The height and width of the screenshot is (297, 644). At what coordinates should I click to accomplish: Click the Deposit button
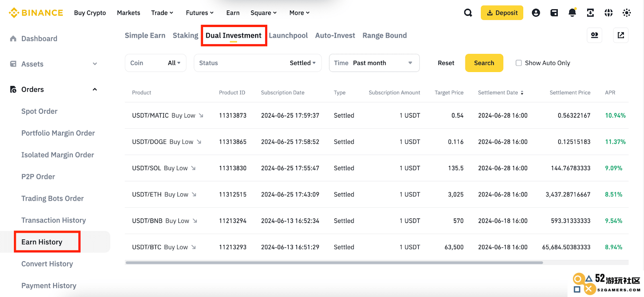tap(502, 13)
